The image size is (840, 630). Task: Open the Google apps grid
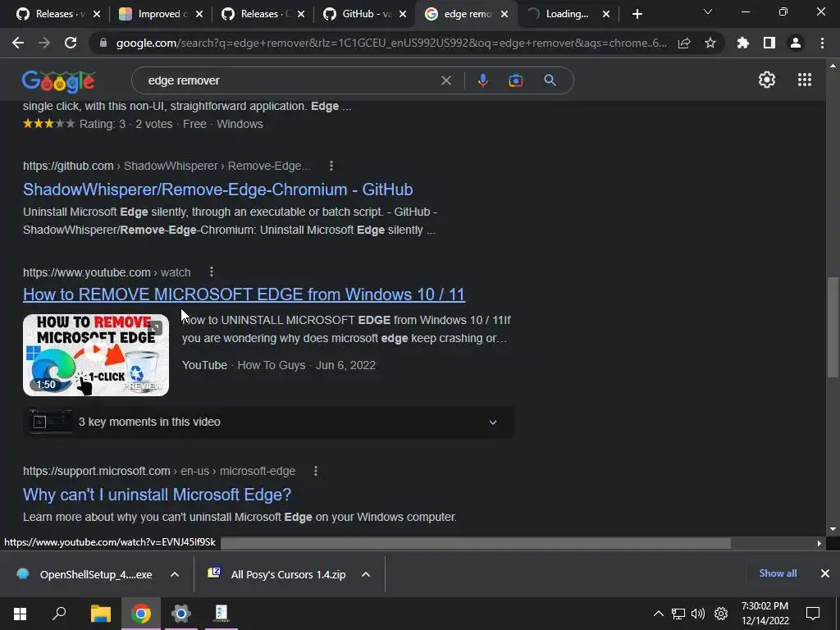805,80
